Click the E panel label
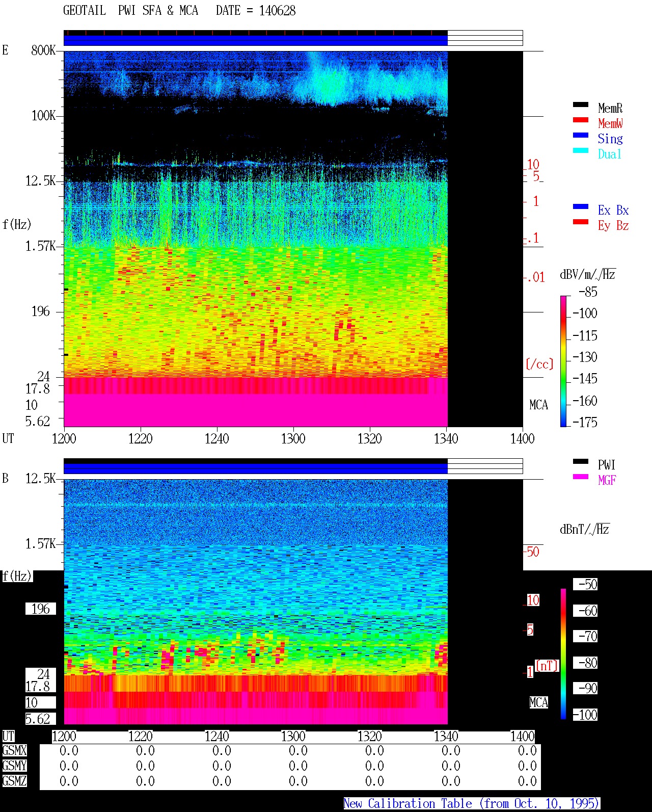 pyautogui.click(x=6, y=50)
